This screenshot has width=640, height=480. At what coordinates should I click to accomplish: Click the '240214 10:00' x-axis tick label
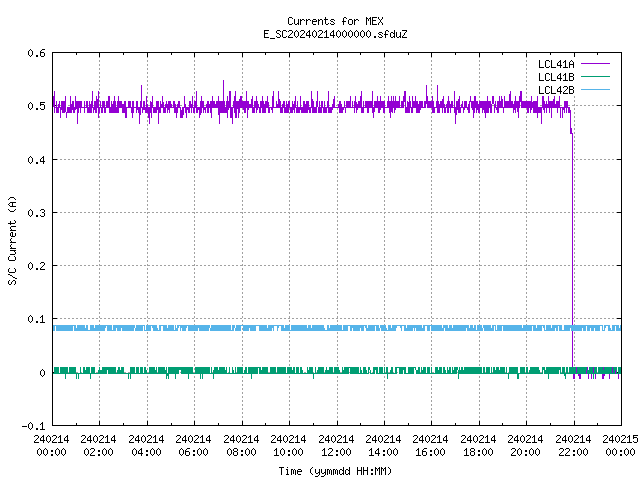[288, 446]
